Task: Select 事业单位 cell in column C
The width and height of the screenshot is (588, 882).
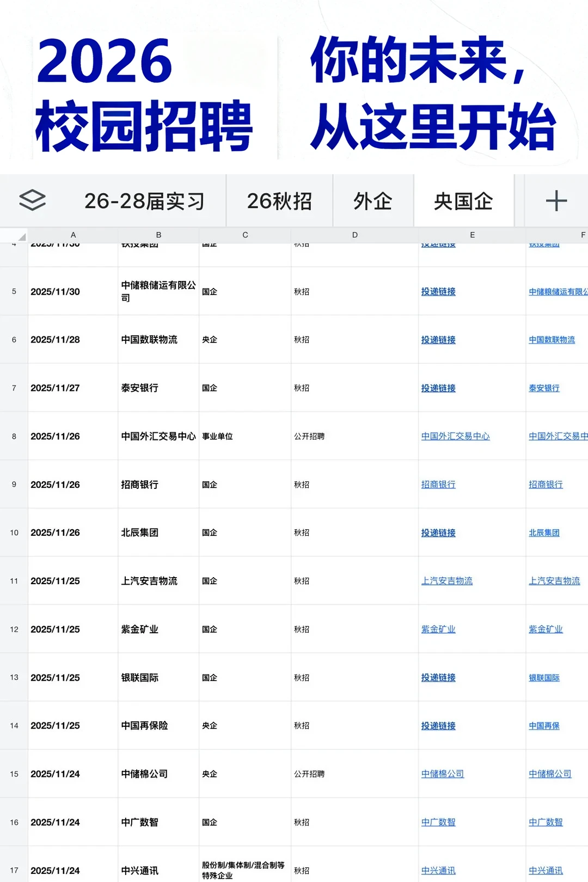Action: (245, 436)
